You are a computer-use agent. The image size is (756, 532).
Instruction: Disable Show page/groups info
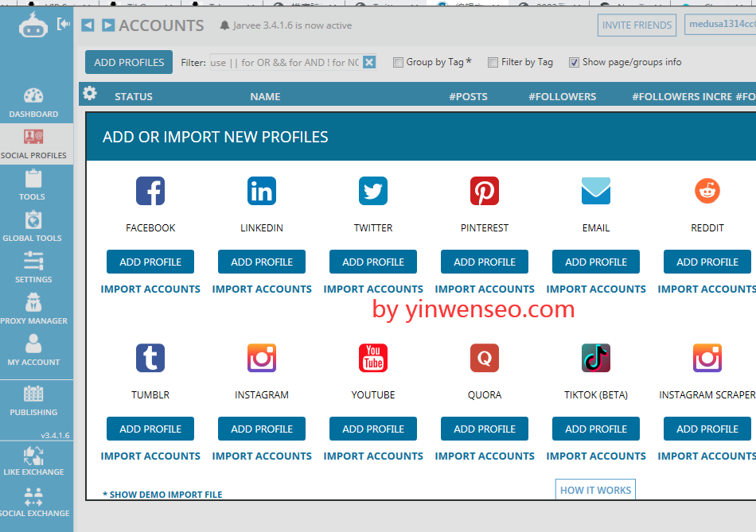click(x=575, y=62)
